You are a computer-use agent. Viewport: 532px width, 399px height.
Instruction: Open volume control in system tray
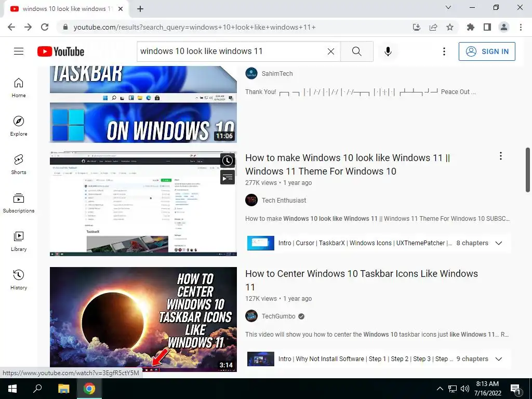[x=465, y=389]
